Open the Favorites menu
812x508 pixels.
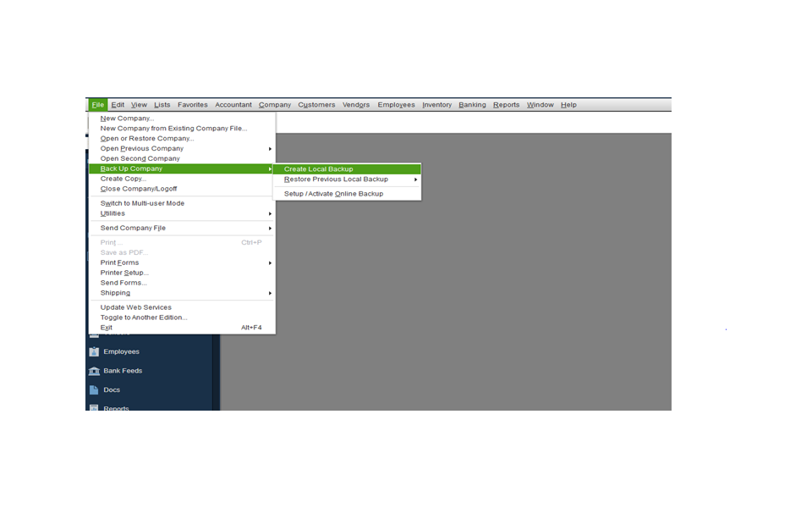[193, 105]
